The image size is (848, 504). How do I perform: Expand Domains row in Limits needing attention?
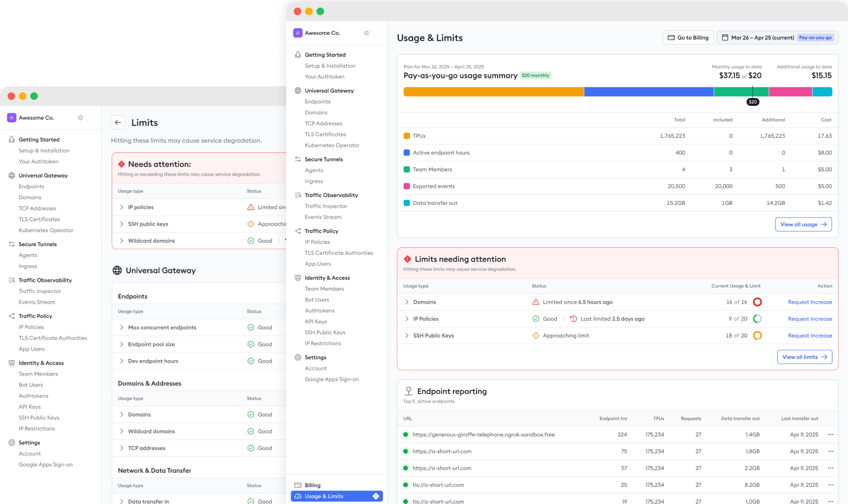click(407, 302)
